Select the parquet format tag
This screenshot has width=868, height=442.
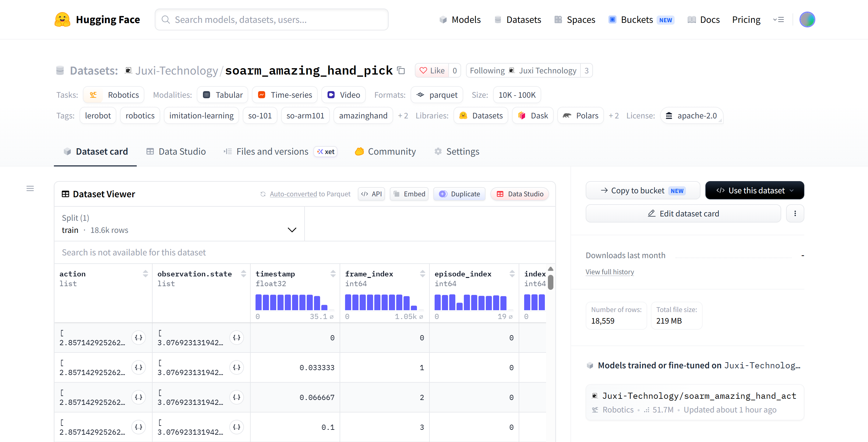click(437, 95)
